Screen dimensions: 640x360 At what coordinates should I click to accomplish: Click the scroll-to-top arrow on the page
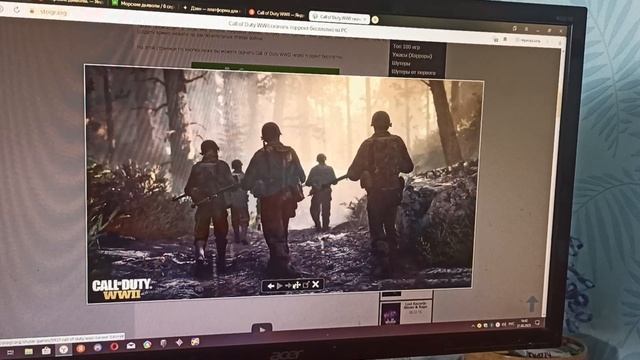532,304
